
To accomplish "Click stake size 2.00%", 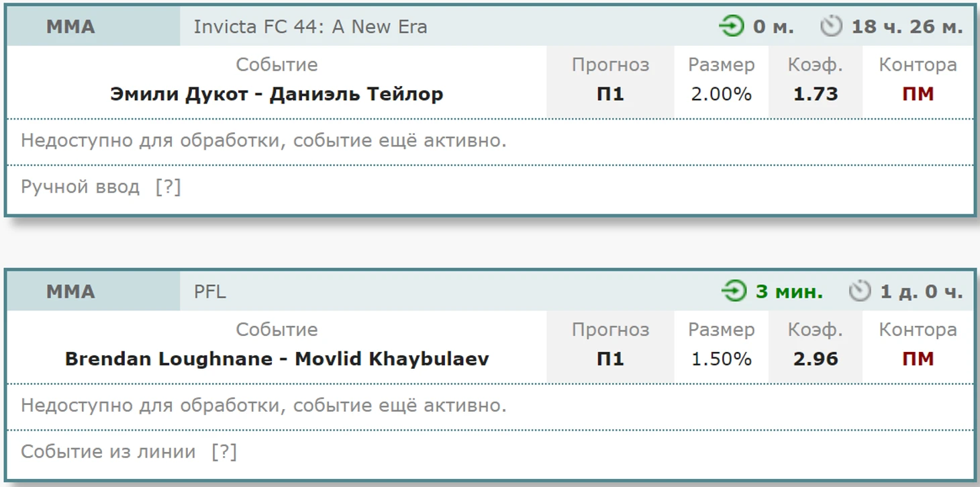I will (722, 93).
